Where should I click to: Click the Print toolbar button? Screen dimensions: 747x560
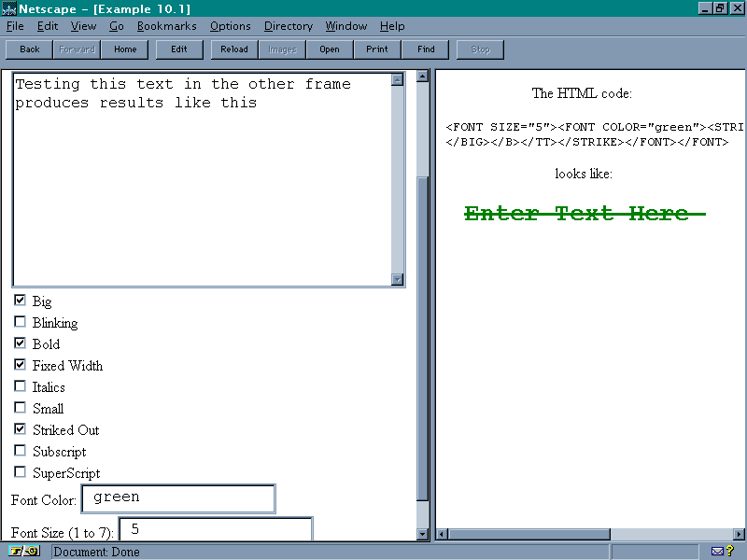pos(377,49)
